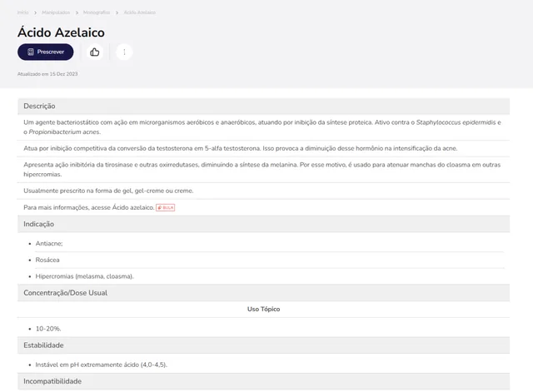Click the 'Atua por inibição competitiva' paragraph

[x=241, y=148]
